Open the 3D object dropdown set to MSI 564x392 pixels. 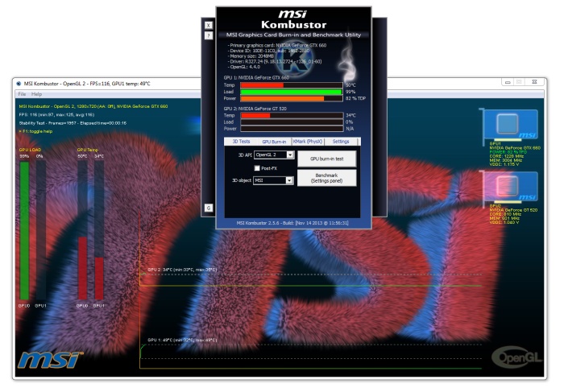[289, 180]
